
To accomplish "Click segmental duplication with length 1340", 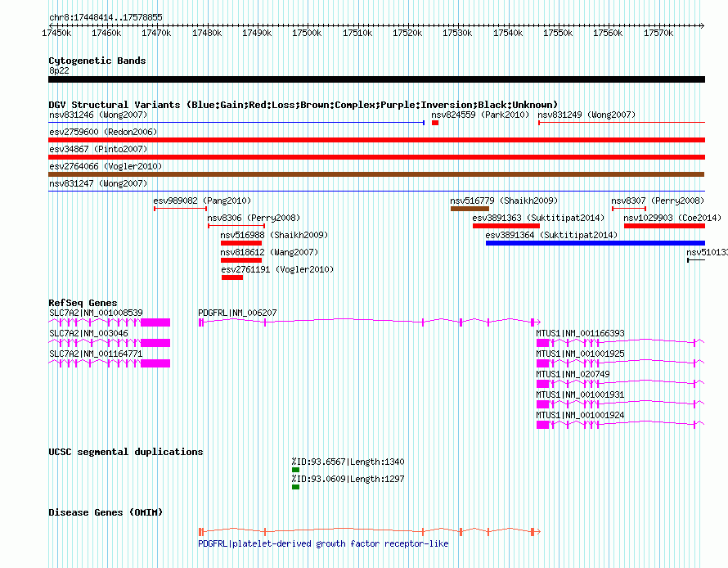I will [295, 470].
